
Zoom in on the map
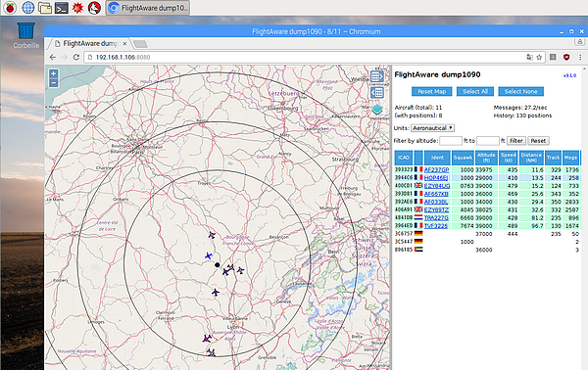(x=54, y=73)
